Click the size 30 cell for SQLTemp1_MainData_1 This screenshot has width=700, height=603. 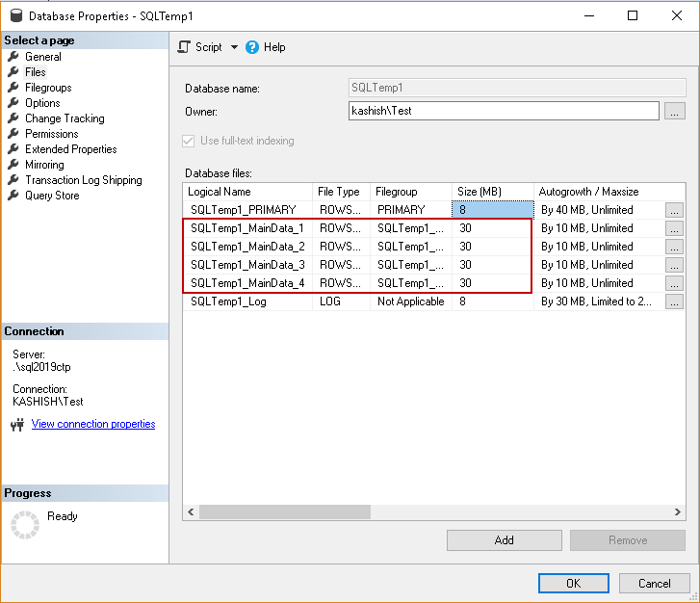point(493,228)
